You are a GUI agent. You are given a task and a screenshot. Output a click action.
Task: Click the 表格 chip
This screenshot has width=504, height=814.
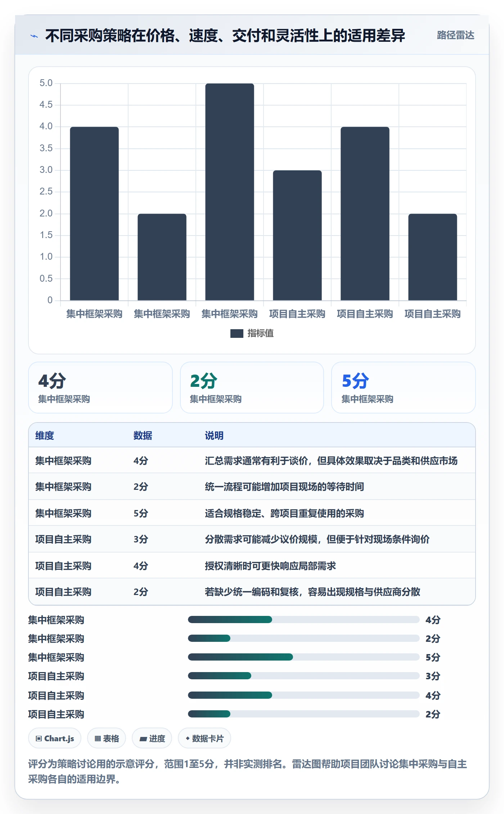coord(107,738)
